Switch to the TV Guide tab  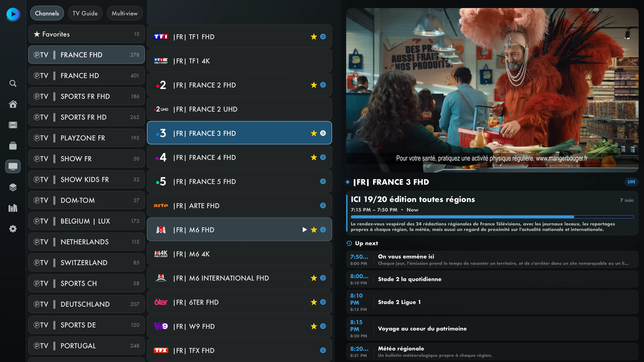(x=85, y=13)
